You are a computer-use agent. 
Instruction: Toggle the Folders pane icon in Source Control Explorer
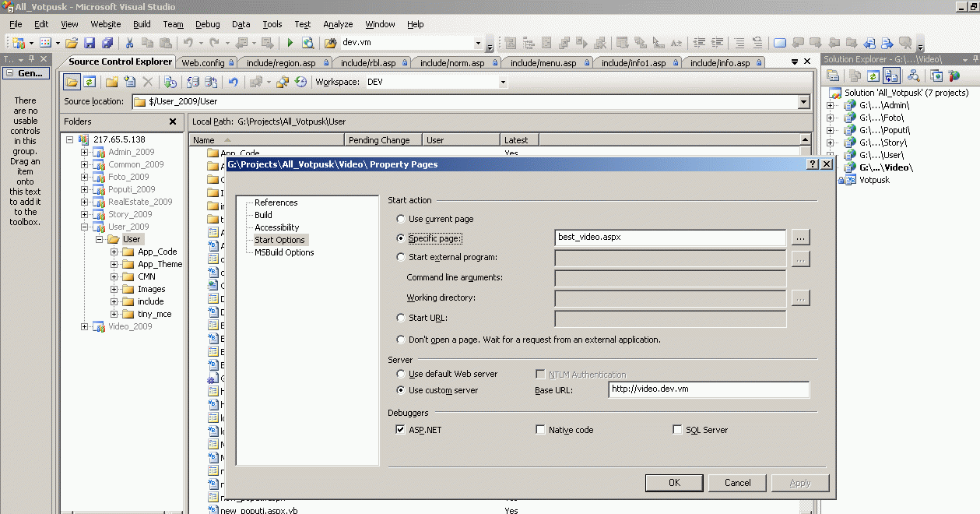72,82
